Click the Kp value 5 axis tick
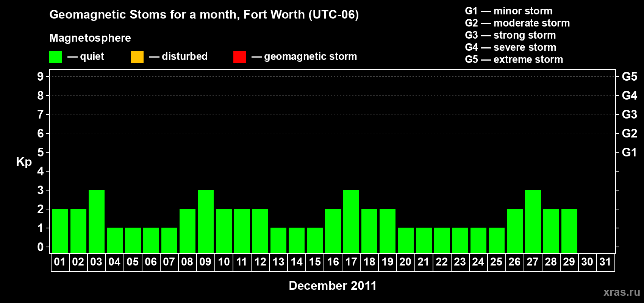Screen dimensions: 644x303 pyautogui.click(x=41, y=152)
